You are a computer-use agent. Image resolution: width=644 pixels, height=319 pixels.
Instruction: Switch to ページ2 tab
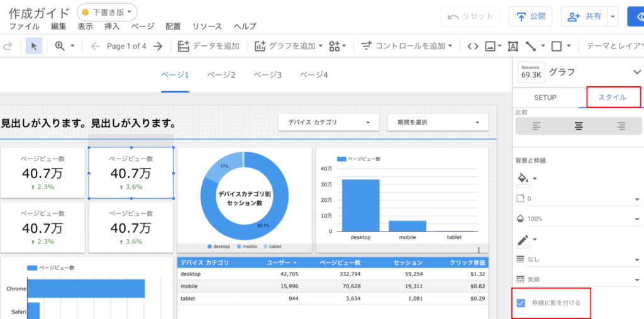point(221,75)
